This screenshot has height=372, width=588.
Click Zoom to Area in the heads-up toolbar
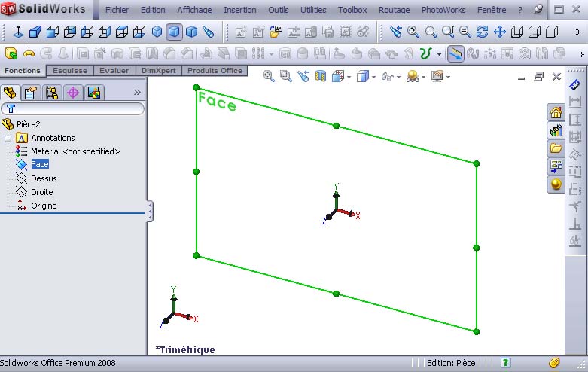(286, 76)
